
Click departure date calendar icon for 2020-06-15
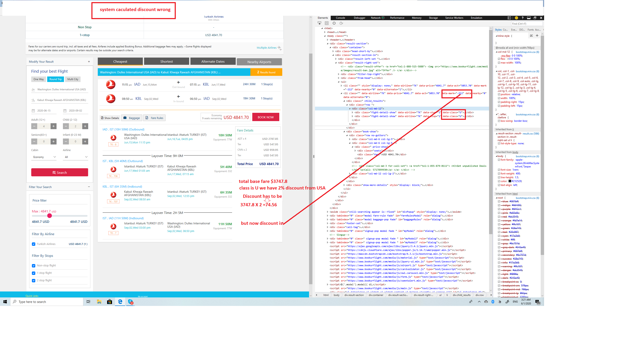pos(33,111)
